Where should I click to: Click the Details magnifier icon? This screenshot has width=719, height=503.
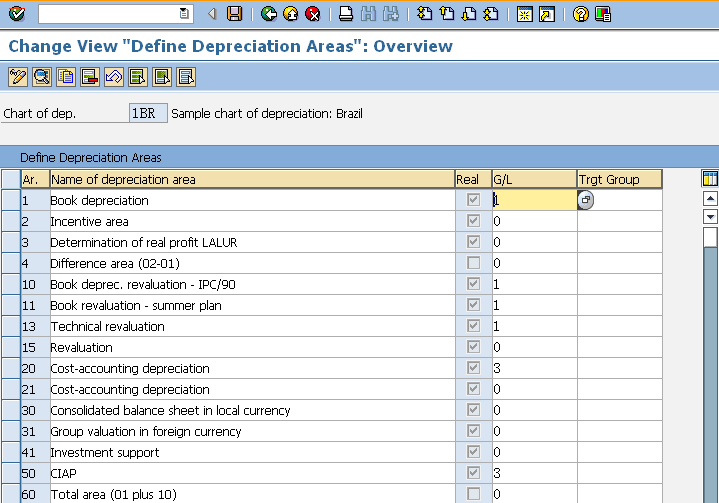42,77
